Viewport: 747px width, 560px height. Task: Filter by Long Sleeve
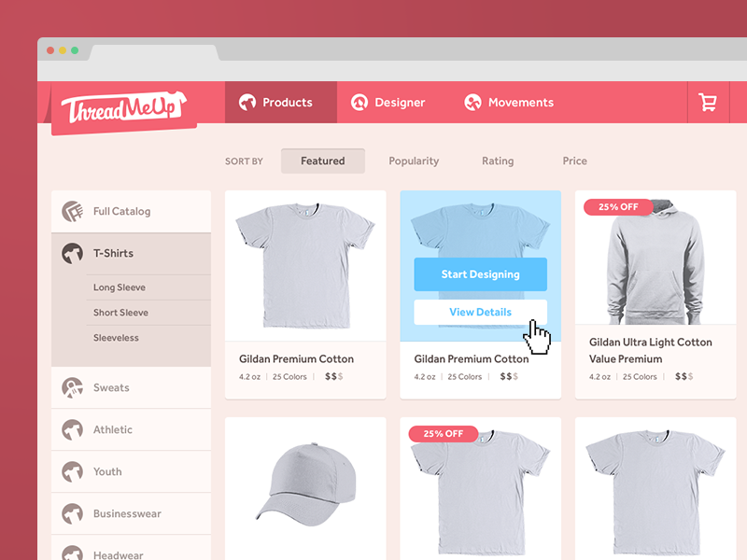click(120, 287)
